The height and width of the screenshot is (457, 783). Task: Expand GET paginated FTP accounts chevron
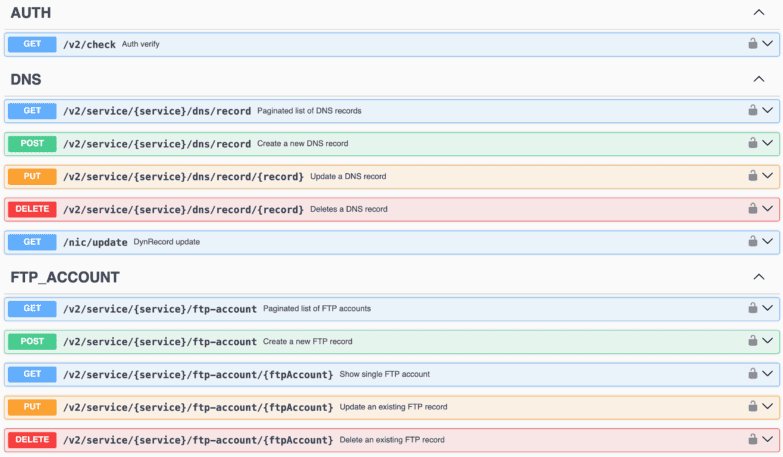coord(768,308)
